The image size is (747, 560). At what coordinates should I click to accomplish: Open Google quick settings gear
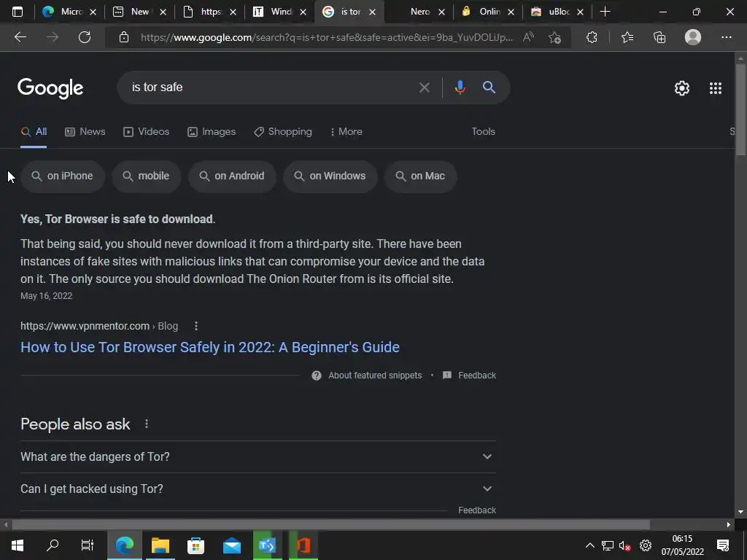pos(682,88)
